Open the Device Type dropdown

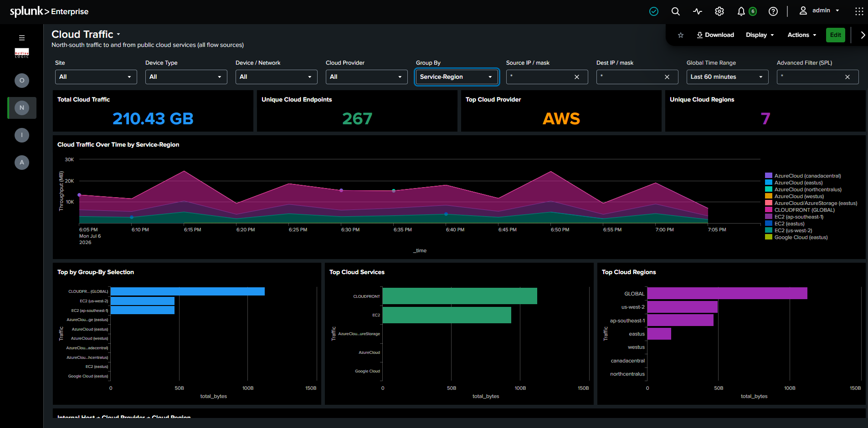click(186, 77)
